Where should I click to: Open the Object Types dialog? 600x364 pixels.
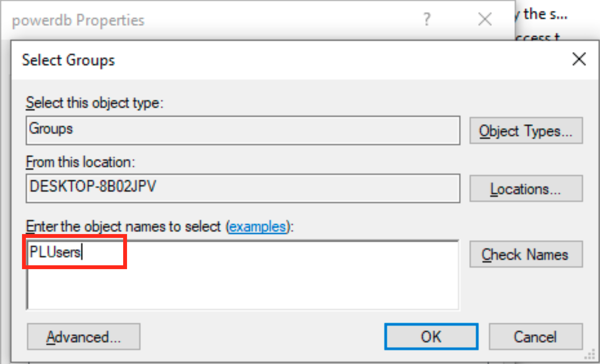(526, 131)
